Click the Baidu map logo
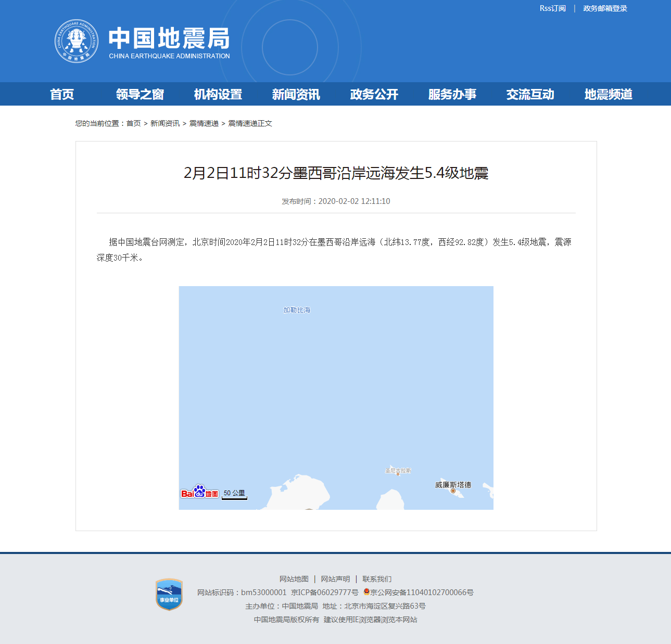The image size is (671, 644). point(199,492)
